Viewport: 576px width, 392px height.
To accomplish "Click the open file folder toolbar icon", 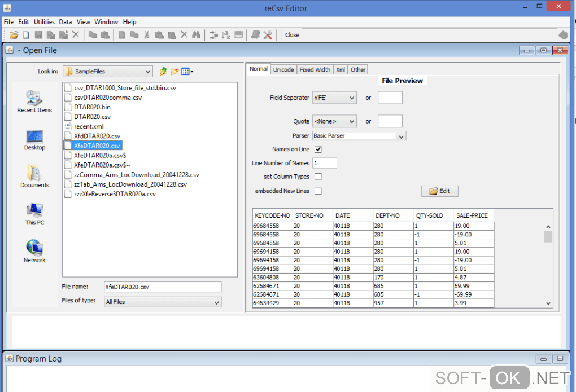I will click(14, 35).
